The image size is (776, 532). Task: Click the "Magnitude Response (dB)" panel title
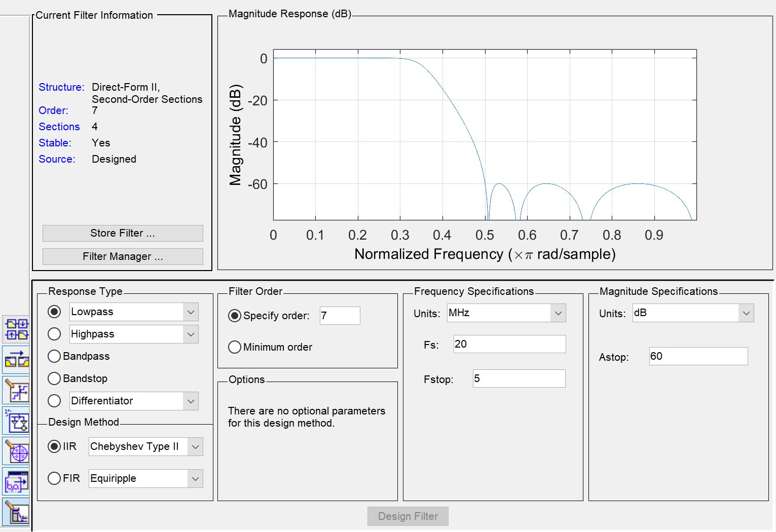(x=290, y=14)
